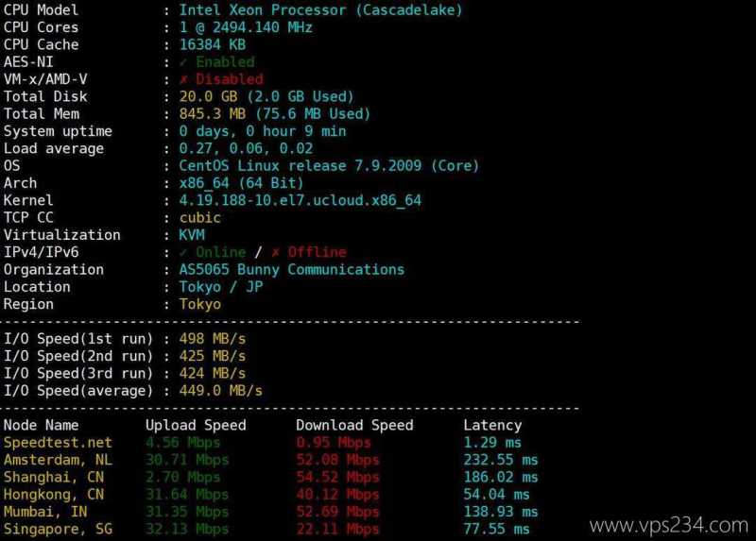
Task: Click the green checkmark next to Enabled
Action: point(183,62)
